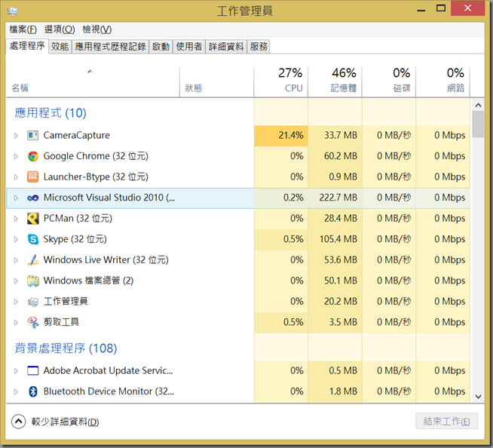This screenshot has width=493, height=448.
Task: Expand the CameraCapture process row
Action: point(16,136)
